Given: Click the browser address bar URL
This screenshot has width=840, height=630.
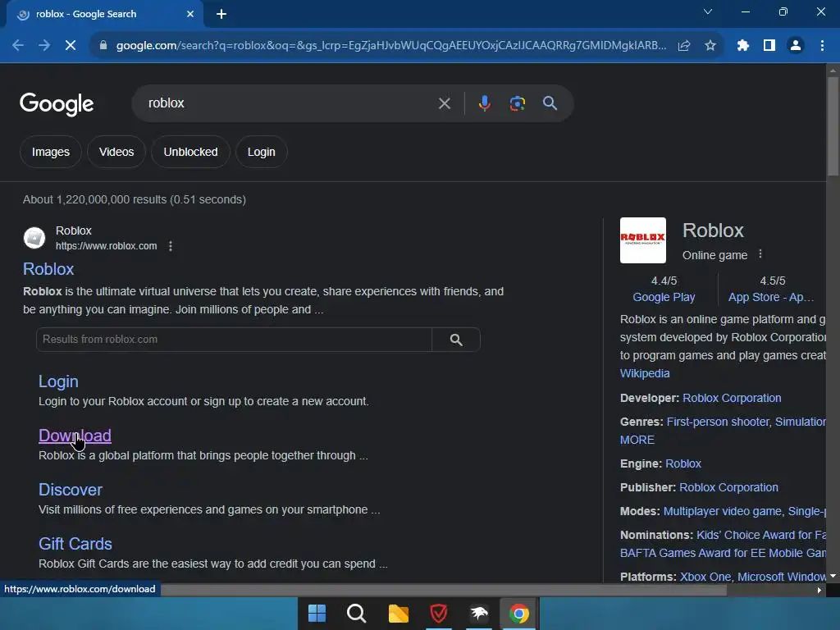Looking at the screenshot, I should [x=391, y=46].
